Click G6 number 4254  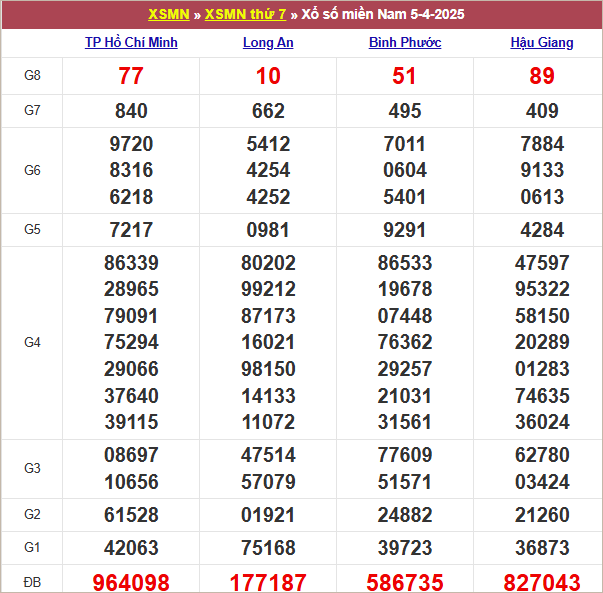pos(268,170)
